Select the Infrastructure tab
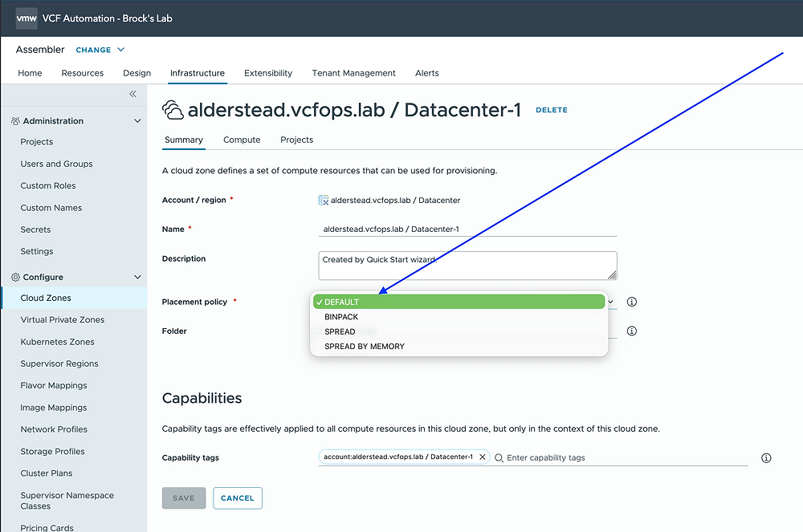Image resolution: width=803 pixels, height=532 pixels. (x=198, y=73)
